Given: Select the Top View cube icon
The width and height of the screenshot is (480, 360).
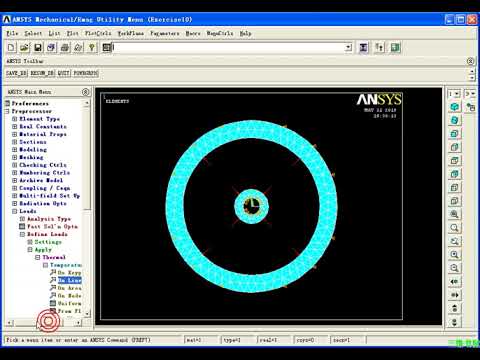Looking at the screenshot, I should 454,160.
